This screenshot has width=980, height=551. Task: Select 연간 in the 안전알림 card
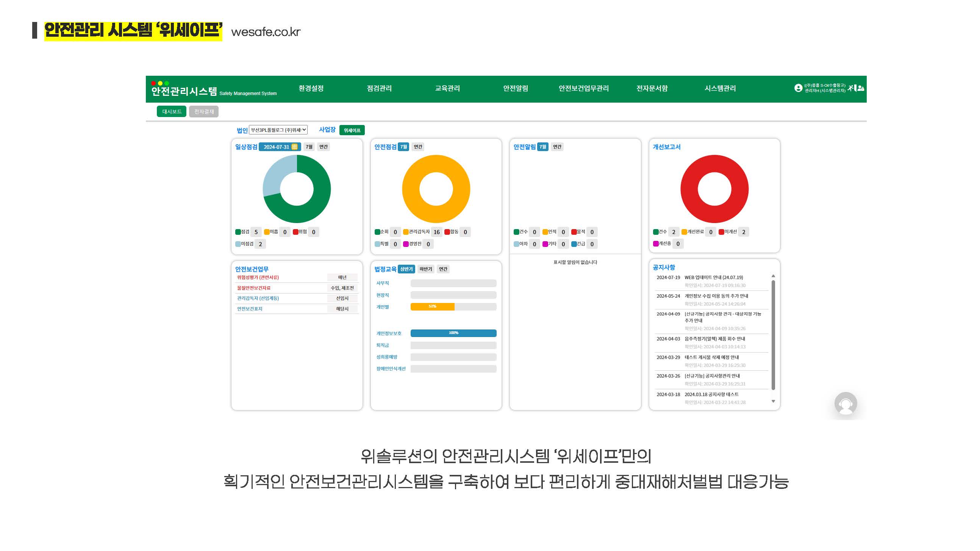(557, 147)
